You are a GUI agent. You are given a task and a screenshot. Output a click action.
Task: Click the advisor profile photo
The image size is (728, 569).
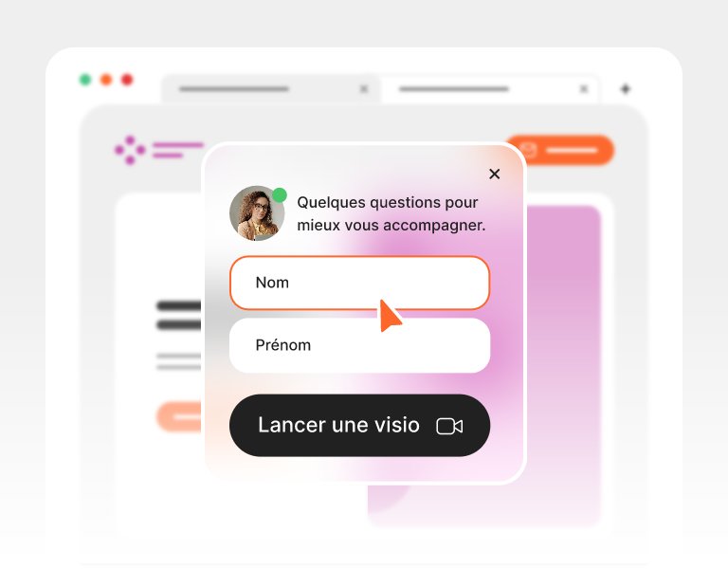[x=257, y=213]
